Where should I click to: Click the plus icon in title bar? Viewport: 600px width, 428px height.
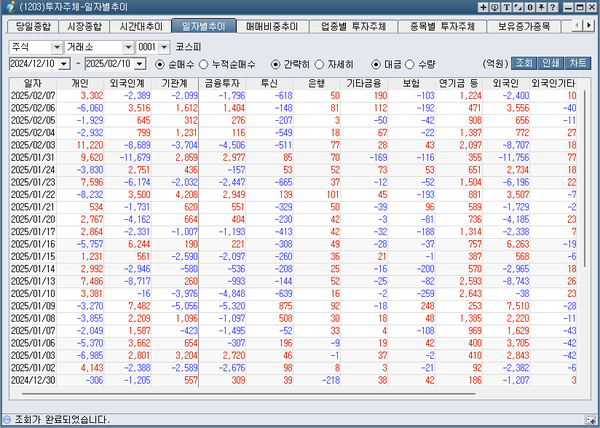pyautogui.click(x=484, y=7)
